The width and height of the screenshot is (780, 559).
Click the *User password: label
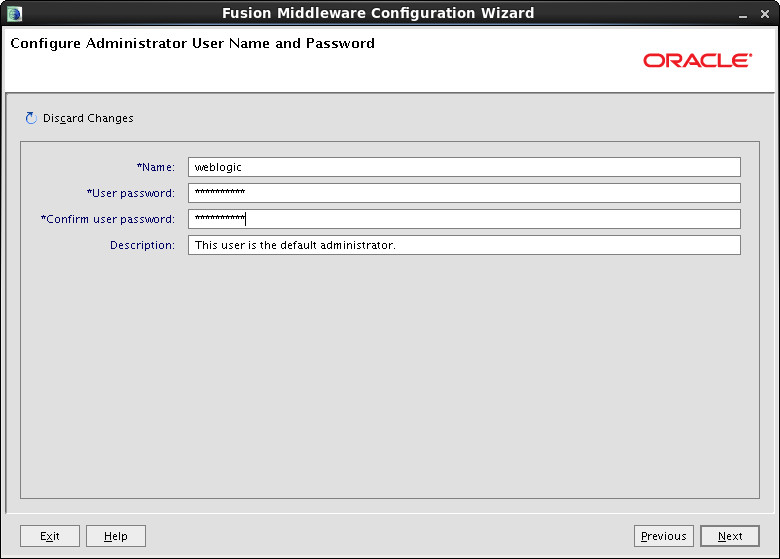[131, 193]
